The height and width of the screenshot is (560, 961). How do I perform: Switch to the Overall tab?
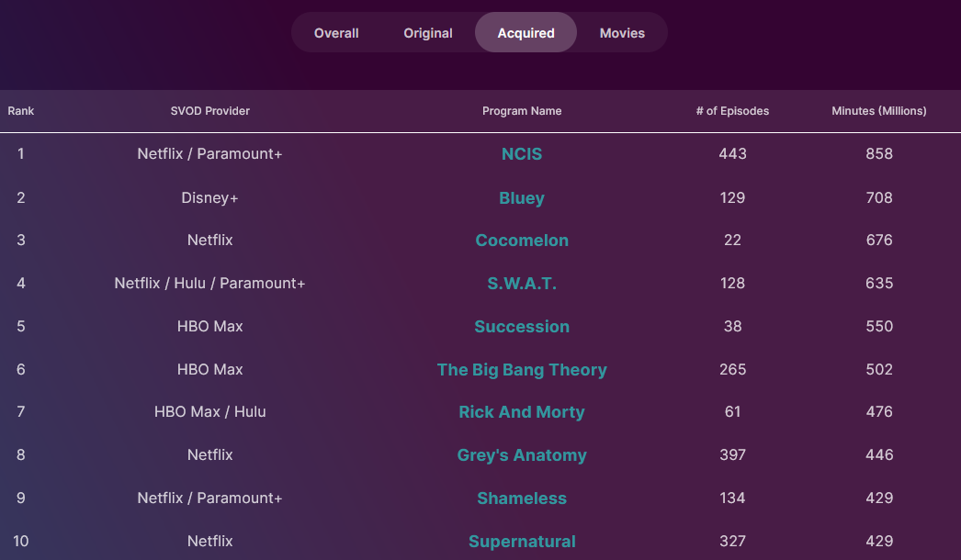click(336, 33)
